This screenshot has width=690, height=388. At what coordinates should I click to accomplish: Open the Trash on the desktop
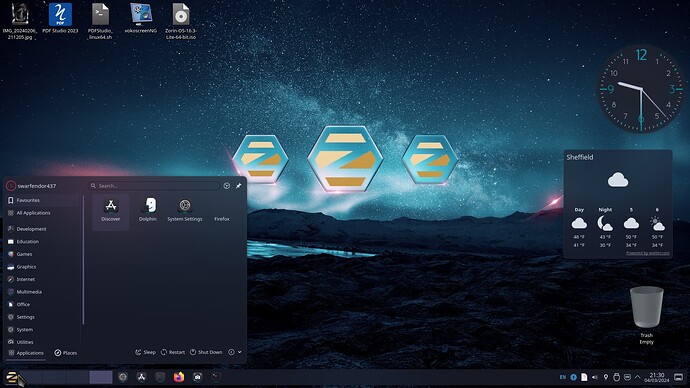point(646,315)
